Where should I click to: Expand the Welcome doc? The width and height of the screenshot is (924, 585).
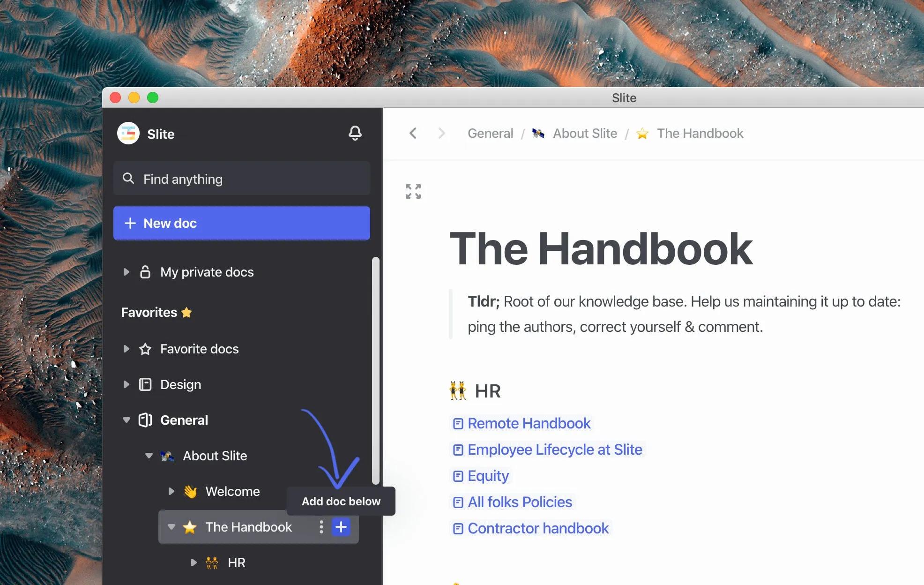pyautogui.click(x=171, y=491)
